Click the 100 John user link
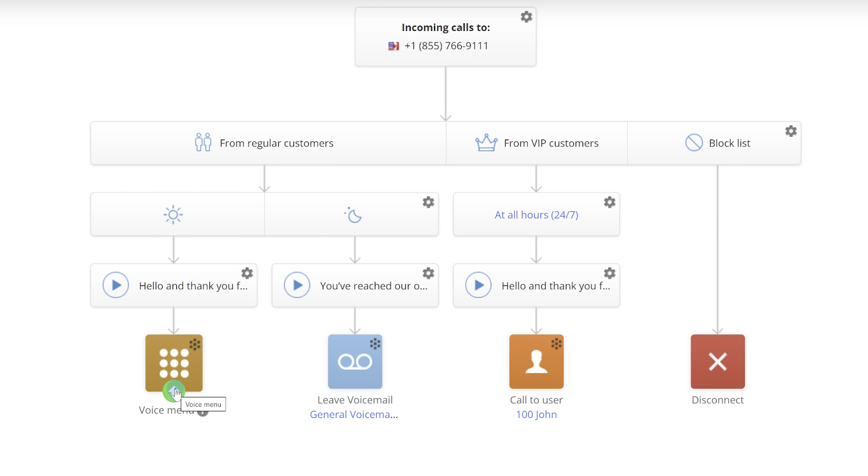This screenshot has height=476, width=868. [536, 415]
